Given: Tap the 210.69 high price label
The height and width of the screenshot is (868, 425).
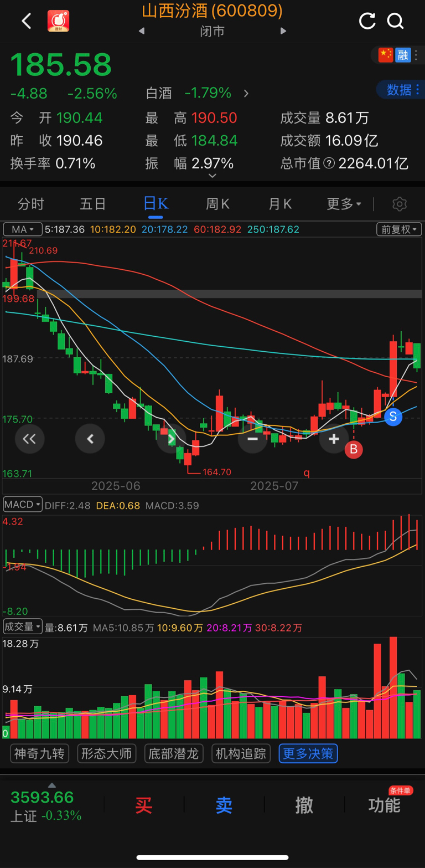Looking at the screenshot, I should pos(43,250).
